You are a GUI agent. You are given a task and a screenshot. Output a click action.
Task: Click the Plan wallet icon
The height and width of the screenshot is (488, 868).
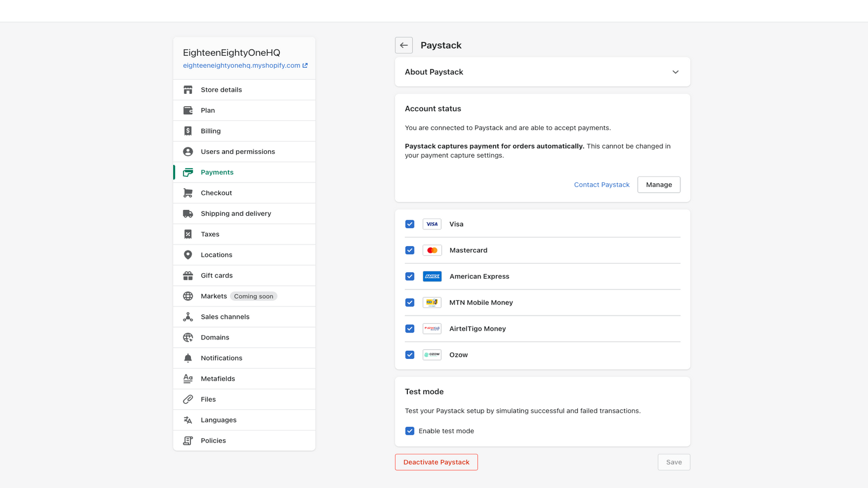pos(188,110)
